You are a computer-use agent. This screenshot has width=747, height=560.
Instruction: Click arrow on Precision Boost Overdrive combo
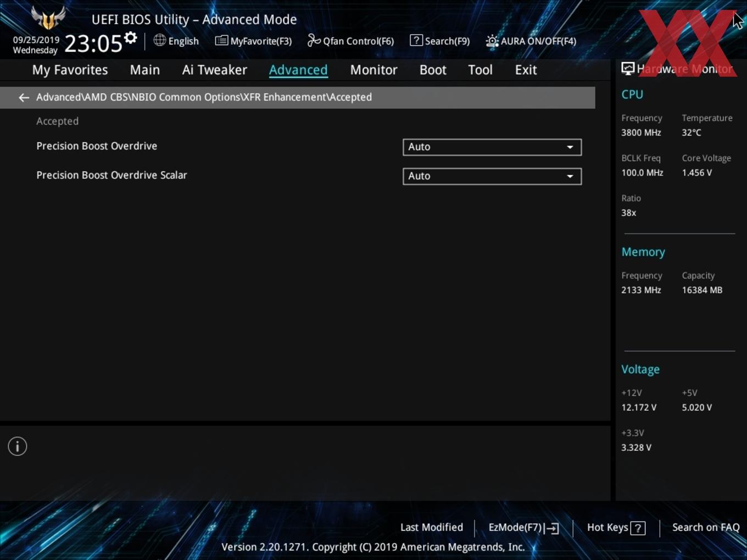pyautogui.click(x=570, y=147)
